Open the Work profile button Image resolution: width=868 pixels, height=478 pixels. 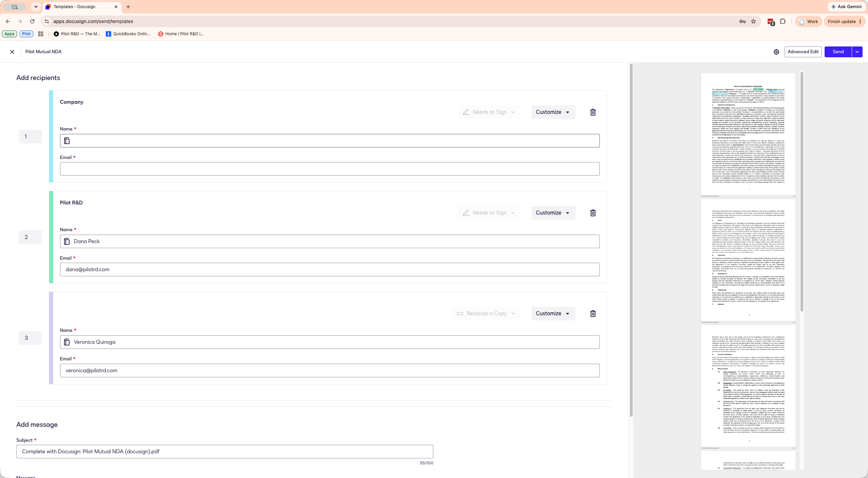(x=809, y=21)
